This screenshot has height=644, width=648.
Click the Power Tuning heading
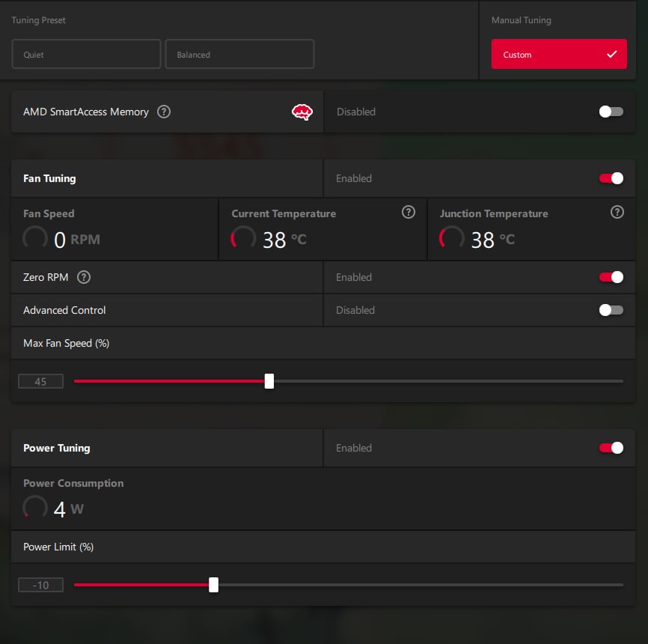point(57,448)
